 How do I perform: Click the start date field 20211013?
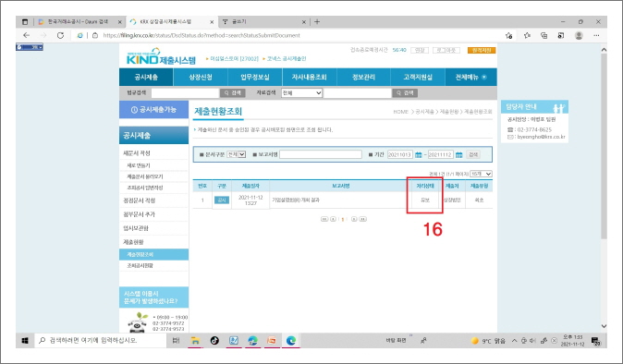click(399, 154)
